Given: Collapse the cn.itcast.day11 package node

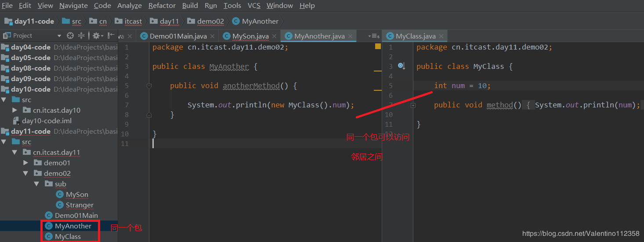Looking at the screenshot, I should (x=15, y=152).
